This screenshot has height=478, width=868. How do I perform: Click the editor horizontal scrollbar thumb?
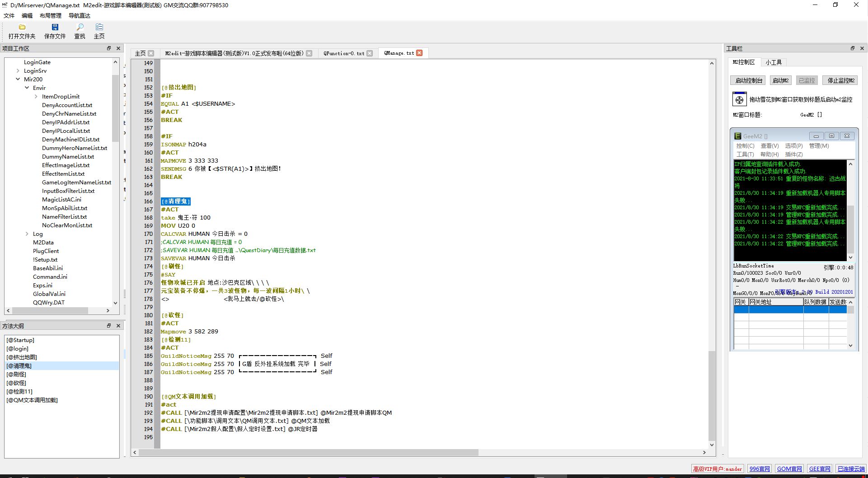click(x=308, y=452)
